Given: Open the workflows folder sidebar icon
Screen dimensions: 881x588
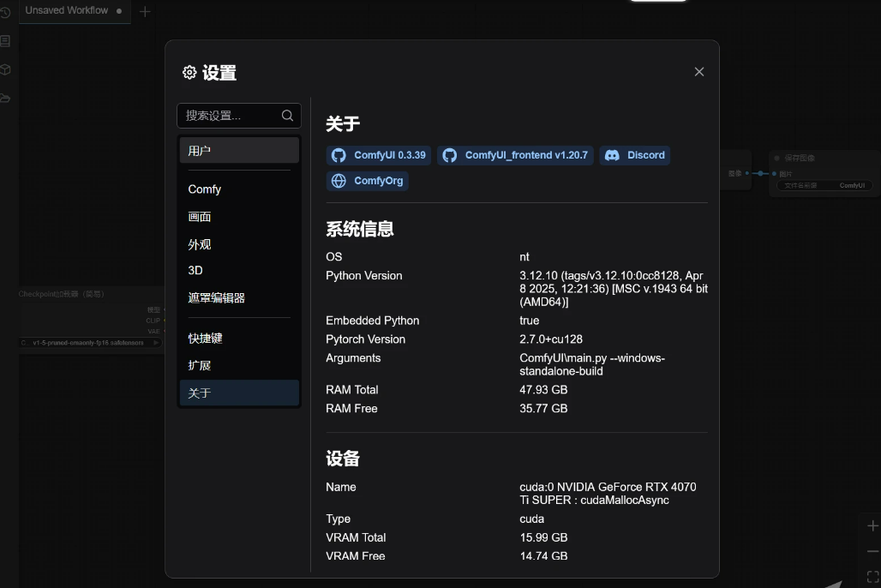Looking at the screenshot, I should 5,99.
